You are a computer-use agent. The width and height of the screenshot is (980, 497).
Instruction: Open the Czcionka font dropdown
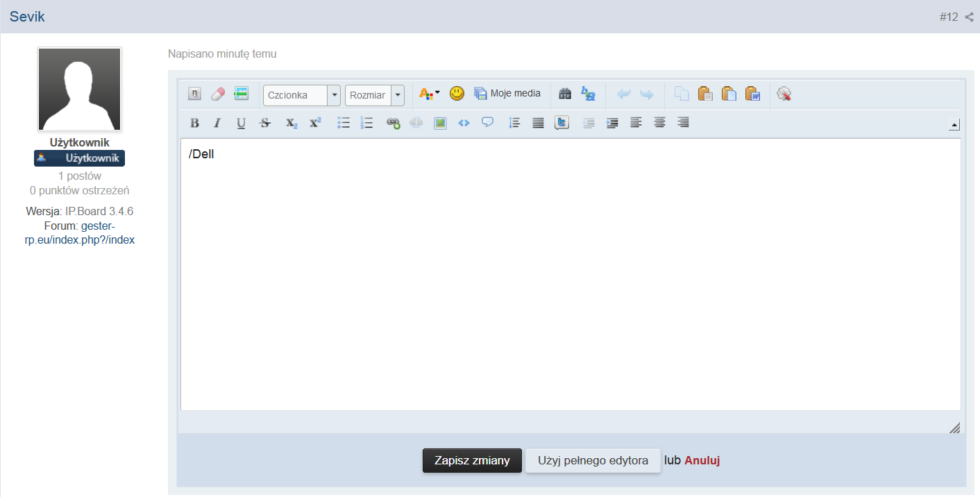(302, 95)
